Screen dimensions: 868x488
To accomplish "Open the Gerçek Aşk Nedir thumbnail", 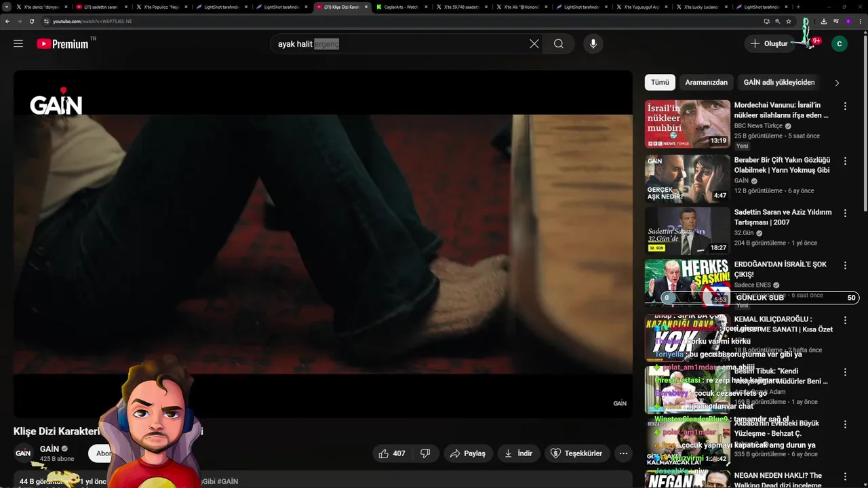I will click(x=687, y=179).
